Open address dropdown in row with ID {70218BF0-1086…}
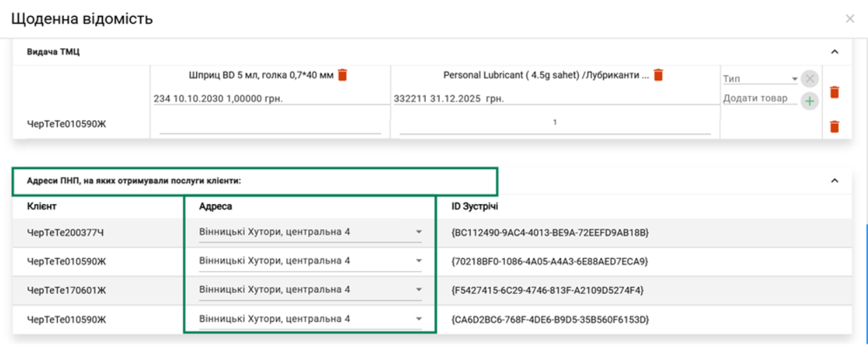868x353 pixels. click(310, 261)
